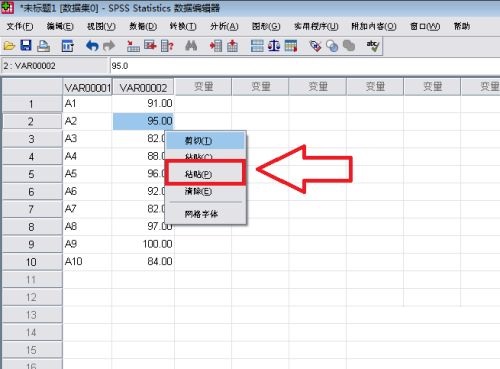Open the 实用程序(U) menu
500x369 pixels.
click(x=316, y=26)
